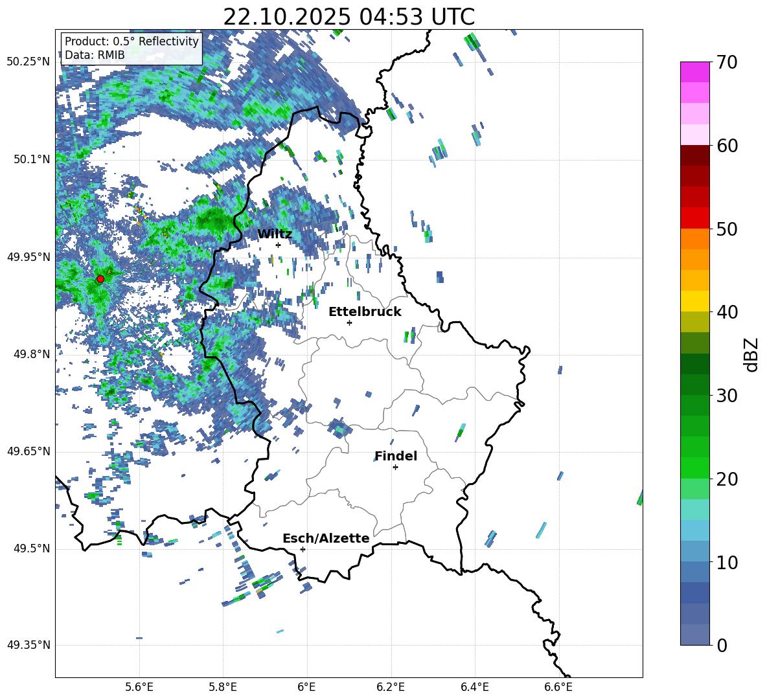The height and width of the screenshot is (700, 767).
Task: Click the light blue colorbar swatch above 10
Action: pyautogui.click(x=694, y=552)
